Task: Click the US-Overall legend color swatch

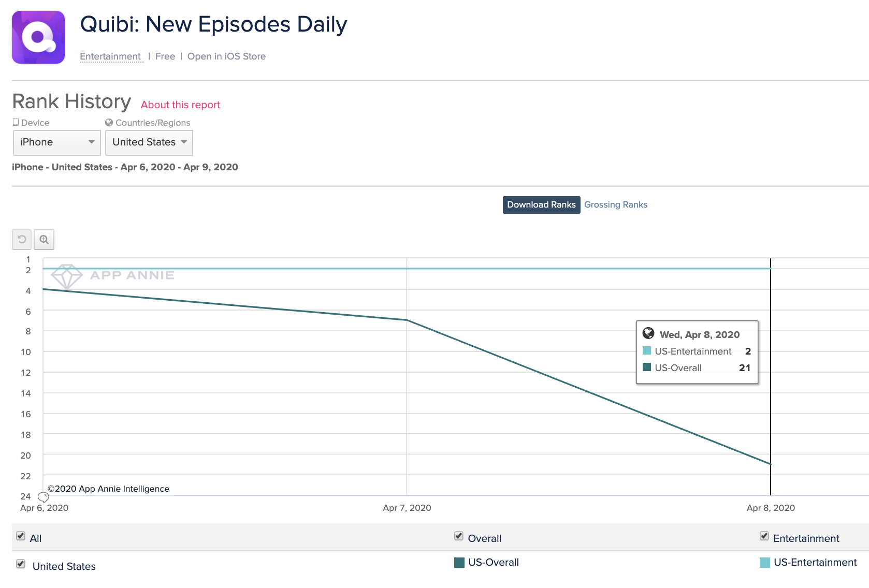Action: [459, 563]
